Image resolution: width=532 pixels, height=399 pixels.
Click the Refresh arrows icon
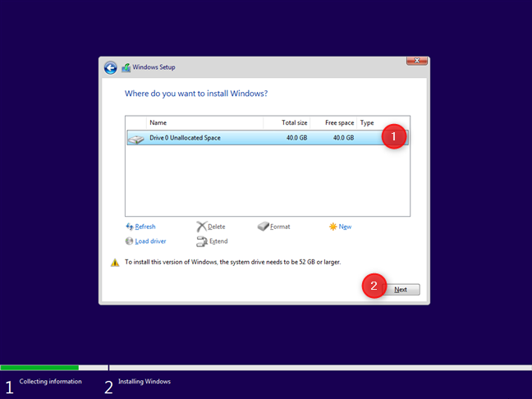(129, 227)
